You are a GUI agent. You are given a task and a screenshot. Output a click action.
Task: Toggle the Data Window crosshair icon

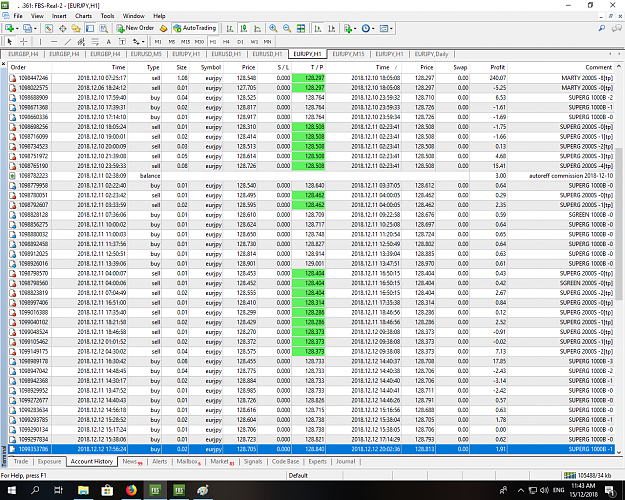(x=63, y=28)
